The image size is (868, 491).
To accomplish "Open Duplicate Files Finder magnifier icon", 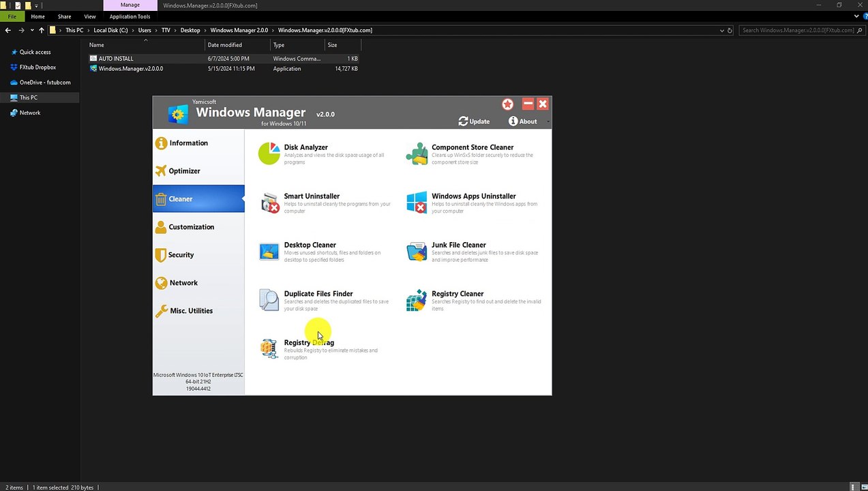I will 269,300.
